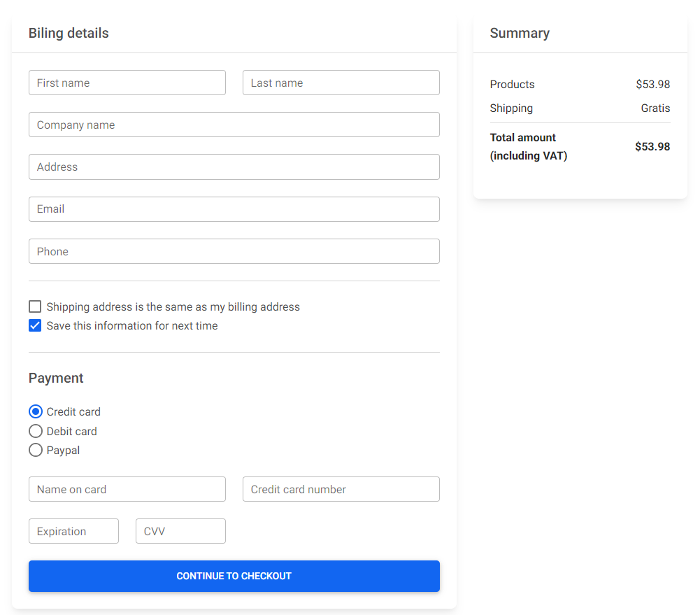The width and height of the screenshot is (700, 615).
Task: Enable shipping address same as billing checkbox
Action: click(x=35, y=306)
